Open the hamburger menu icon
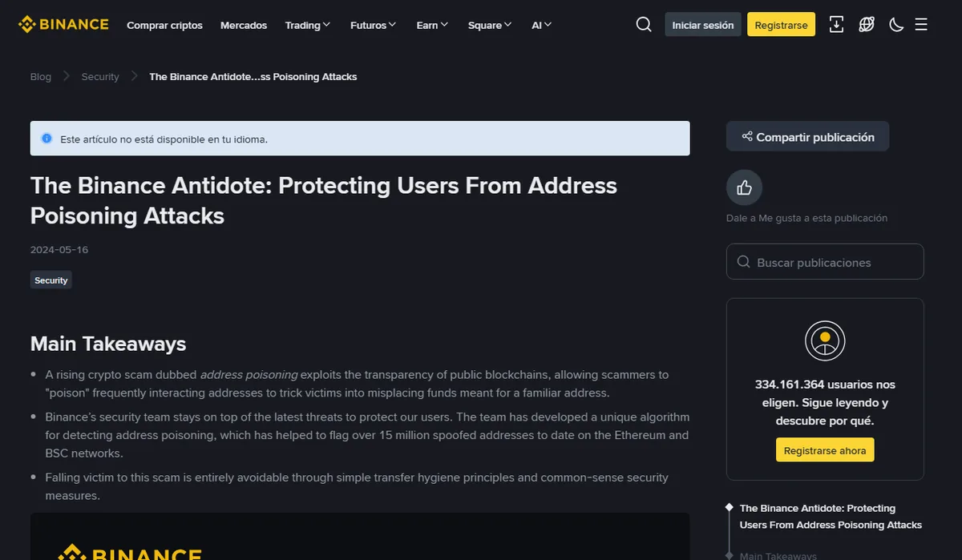The image size is (962, 560). point(921,25)
